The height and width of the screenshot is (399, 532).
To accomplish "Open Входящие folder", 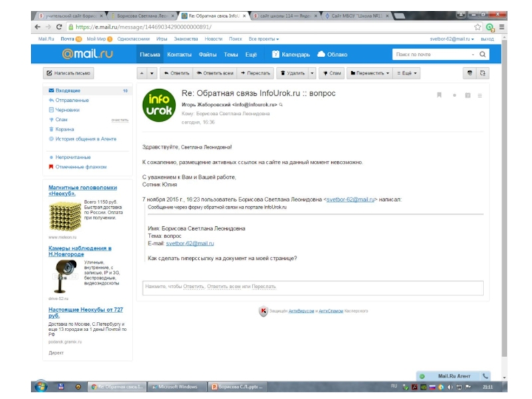I will pyautogui.click(x=88, y=90).
